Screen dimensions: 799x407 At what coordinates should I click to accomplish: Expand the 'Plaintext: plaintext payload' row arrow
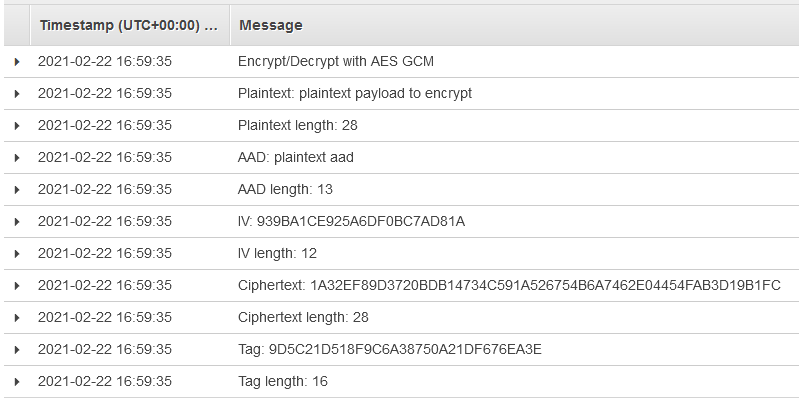pos(17,94)
